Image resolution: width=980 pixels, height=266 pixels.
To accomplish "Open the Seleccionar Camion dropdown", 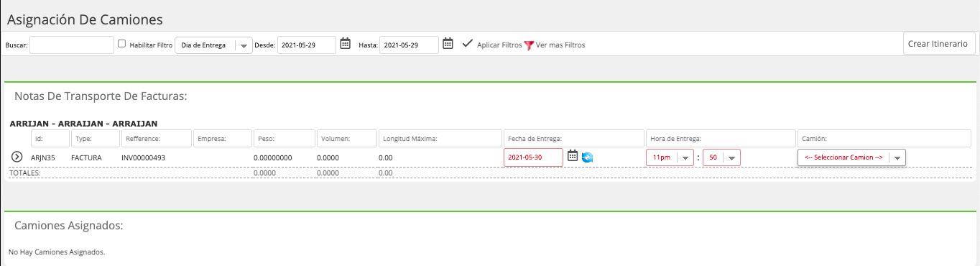I will (x=851, y=157).
